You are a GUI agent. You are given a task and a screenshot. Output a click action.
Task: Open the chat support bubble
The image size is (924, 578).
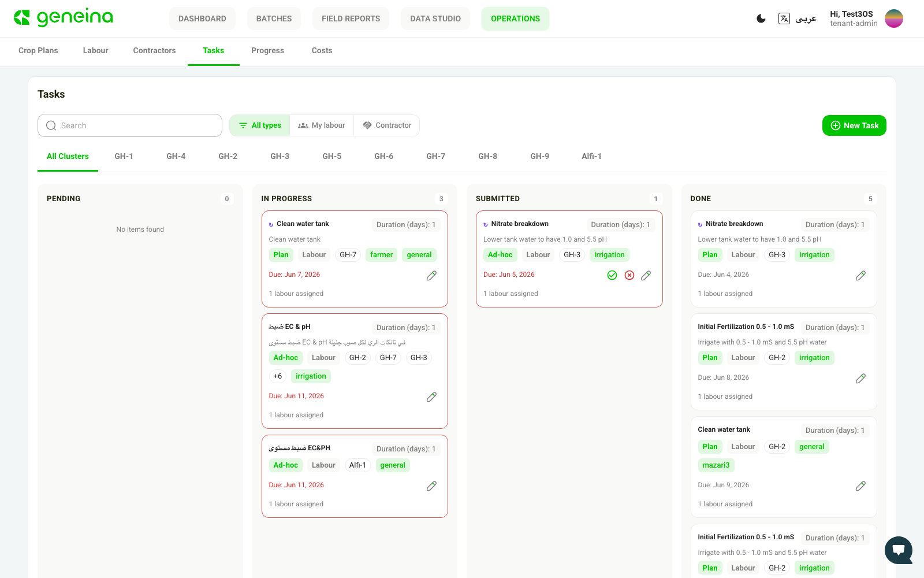[x=899, y=550]
